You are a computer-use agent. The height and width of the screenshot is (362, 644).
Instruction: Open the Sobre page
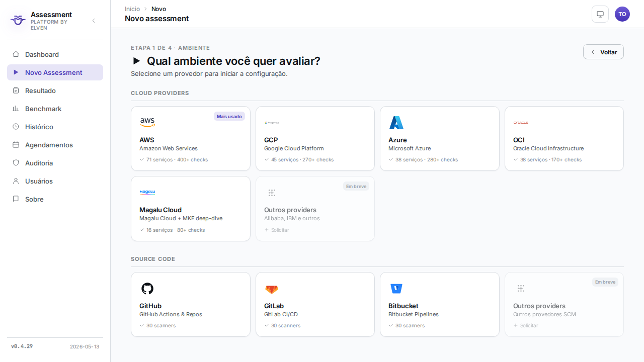pos(55,199)
